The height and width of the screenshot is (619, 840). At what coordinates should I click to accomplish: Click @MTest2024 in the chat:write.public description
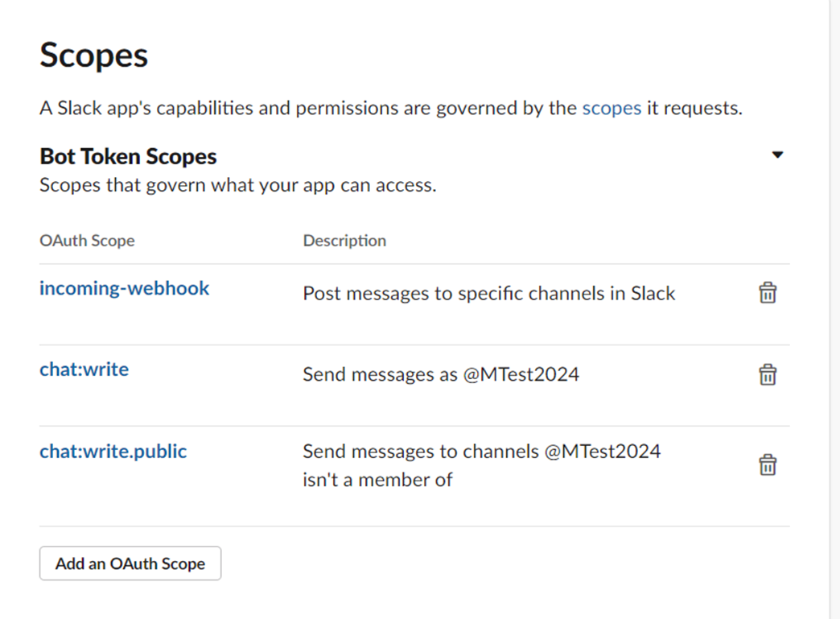click(603, 452)
